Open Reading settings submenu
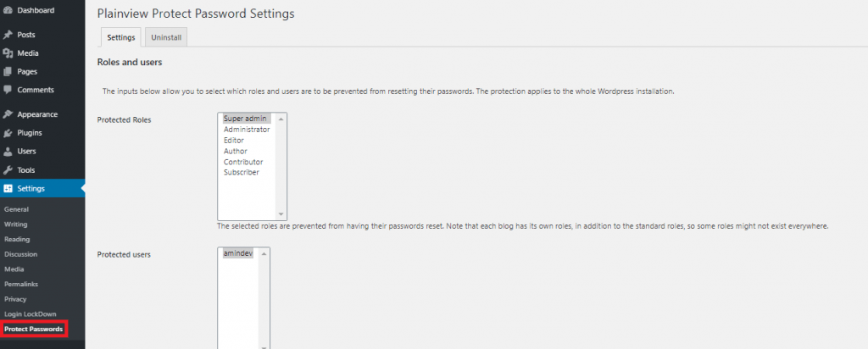This screenshot has height=349, width=868. (17, 240)
